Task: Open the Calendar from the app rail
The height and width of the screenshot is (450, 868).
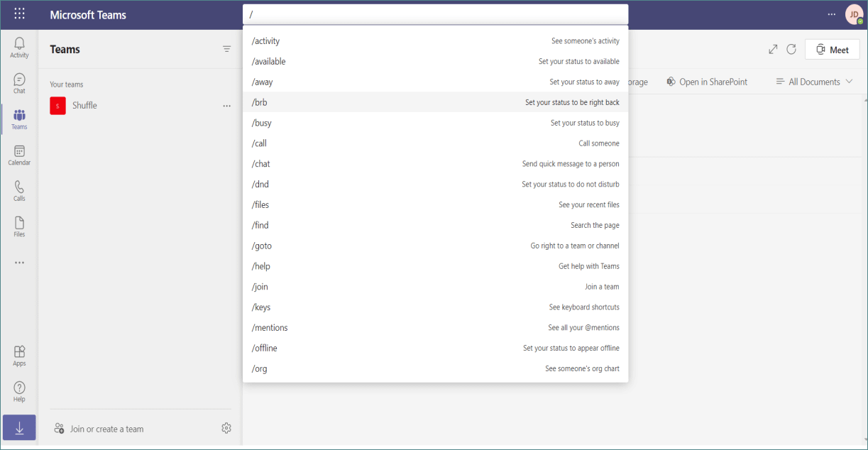Action: [x=19, y=154]
